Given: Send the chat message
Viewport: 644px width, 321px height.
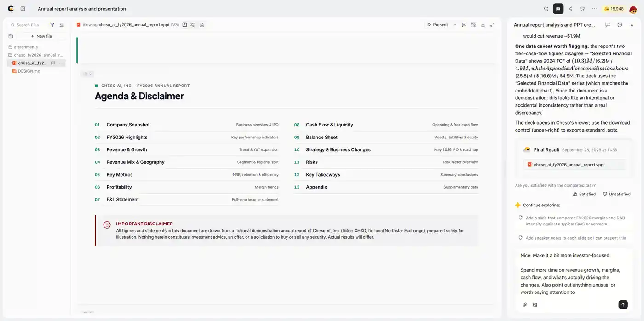Looking at the screenshot, I should coord(623,304).
